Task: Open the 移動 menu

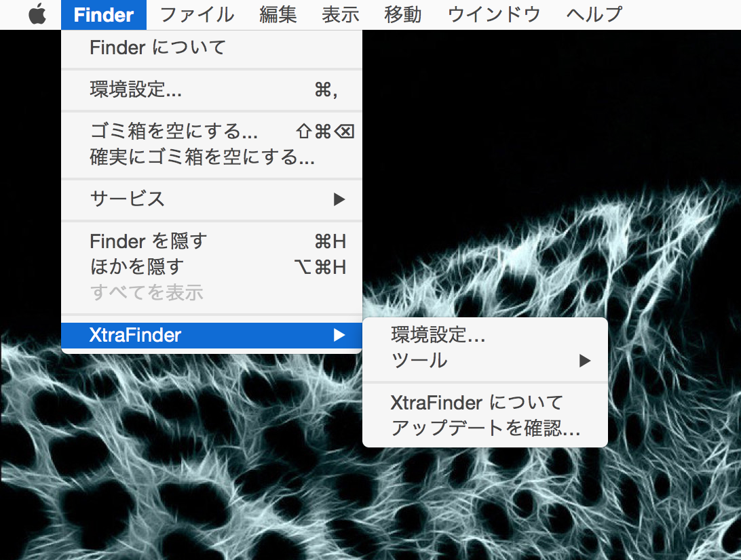Action: 402,15
